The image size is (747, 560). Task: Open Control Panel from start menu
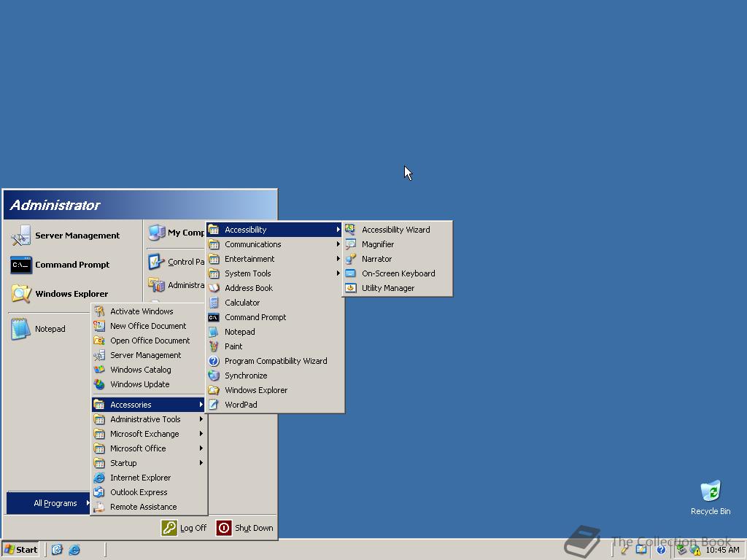176,262
